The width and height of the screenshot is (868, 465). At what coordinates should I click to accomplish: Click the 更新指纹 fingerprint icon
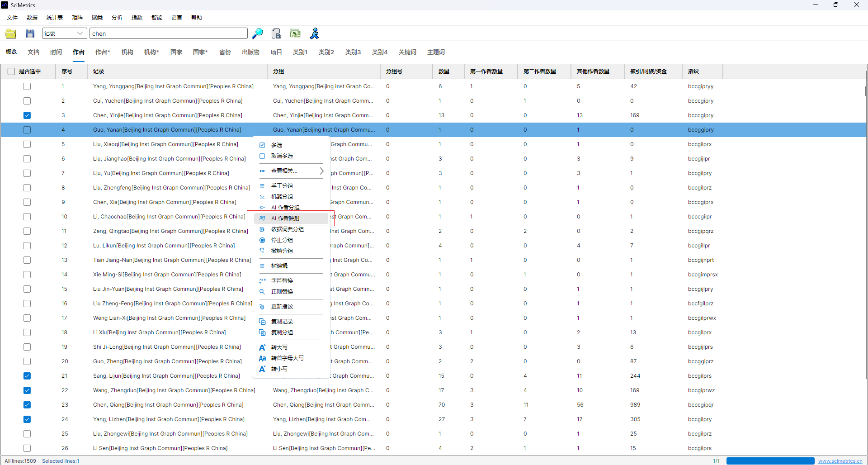point(262,307)
